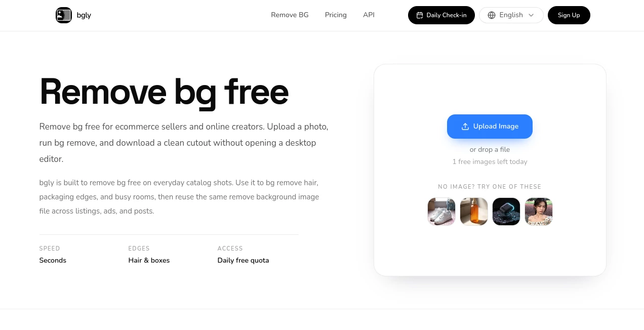Click the 'Hair & boxes' edges value

[x=149, y=261]
